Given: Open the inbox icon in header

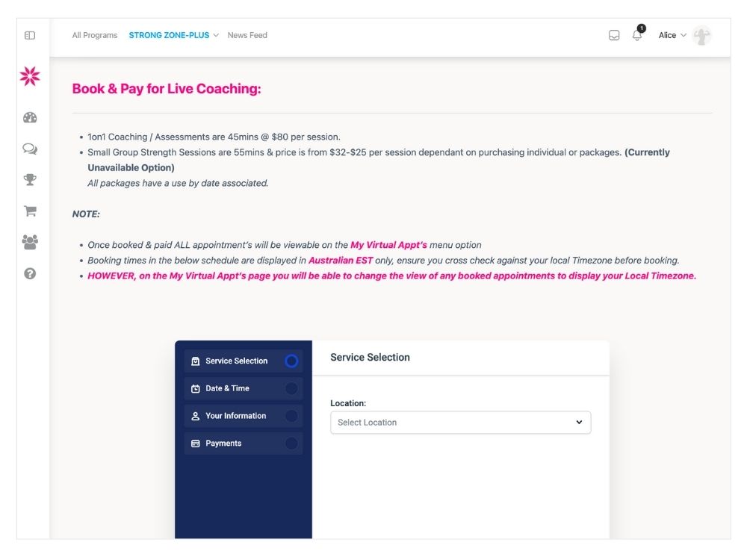Looking at the screenshot, I should coord(614,35).
